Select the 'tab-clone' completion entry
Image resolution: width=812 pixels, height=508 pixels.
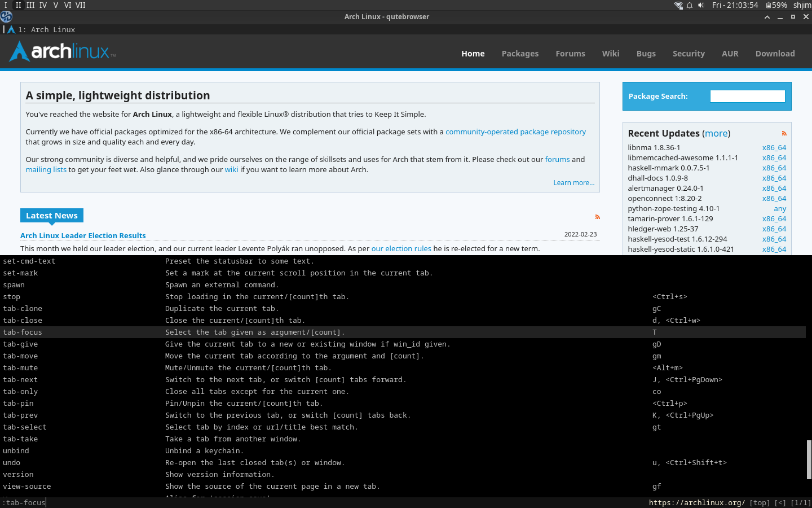tap(403, 308)
